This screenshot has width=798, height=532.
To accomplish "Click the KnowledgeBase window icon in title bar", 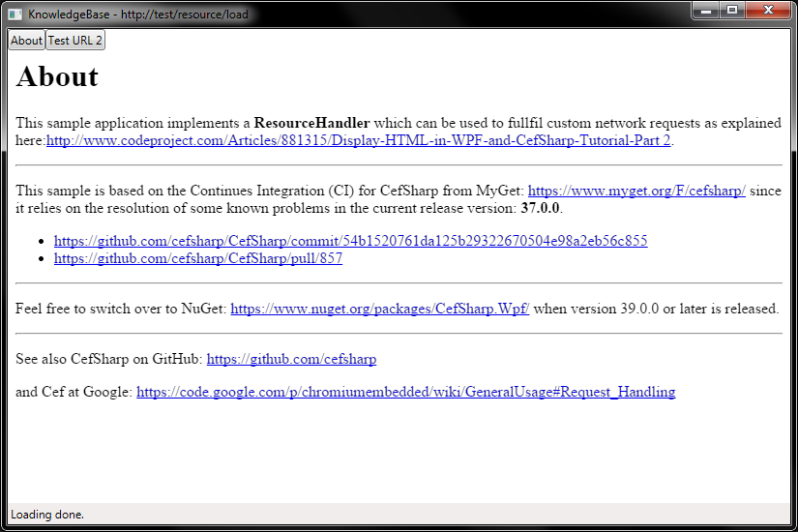I will coord(15,15).
